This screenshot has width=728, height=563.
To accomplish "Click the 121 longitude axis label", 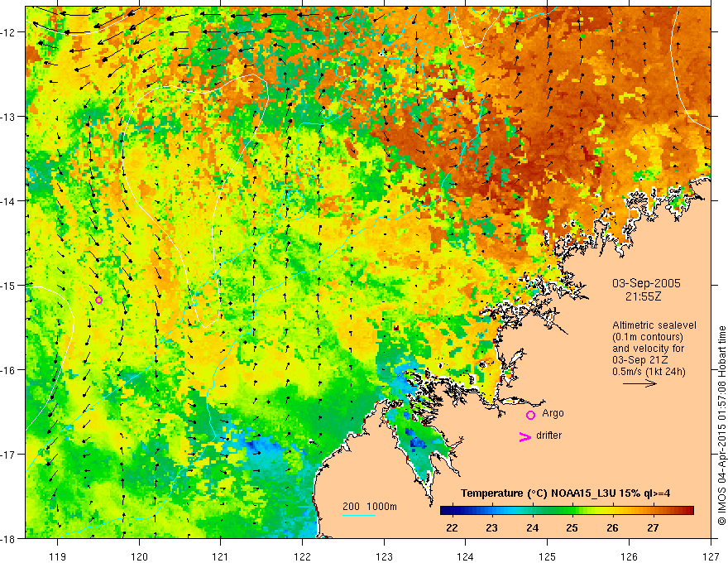I will 221,556.
